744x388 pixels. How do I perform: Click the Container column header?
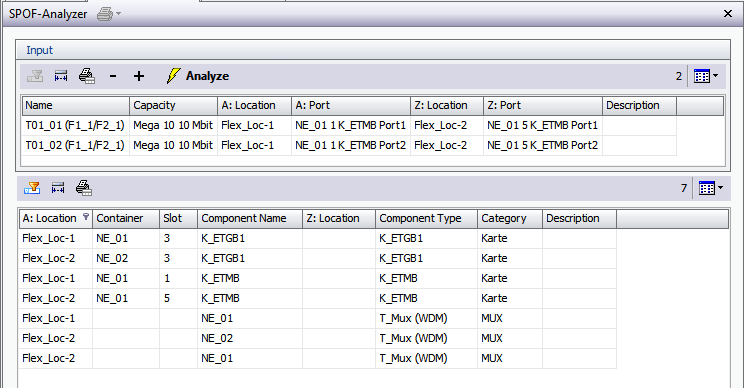pyautogui.click(x=126, y=218)
